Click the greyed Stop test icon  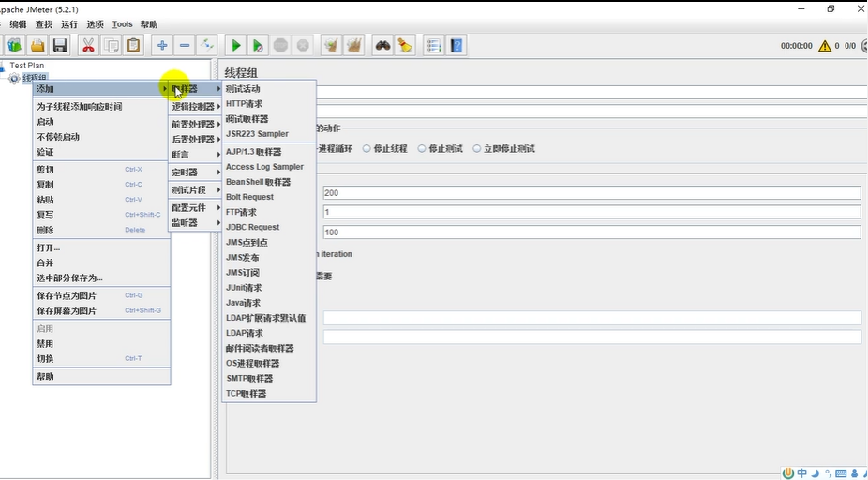pos(280,45)
